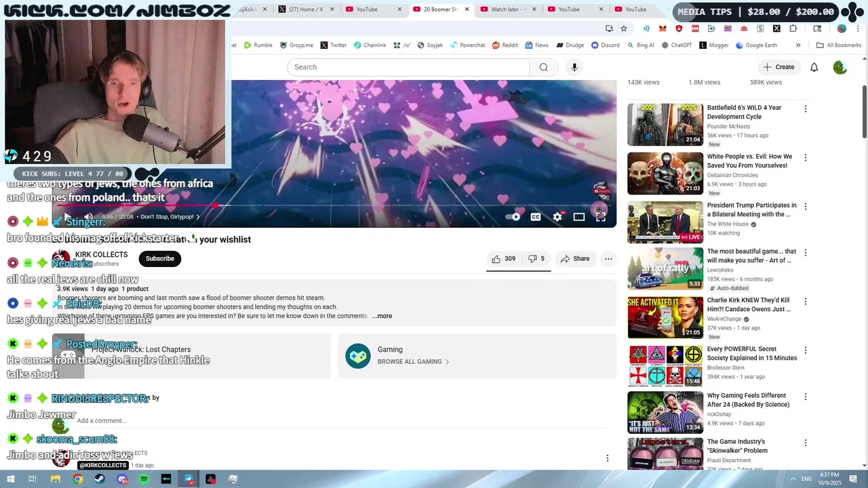
Task: Open YouTube notifications bell
Action: pos(814,67)
